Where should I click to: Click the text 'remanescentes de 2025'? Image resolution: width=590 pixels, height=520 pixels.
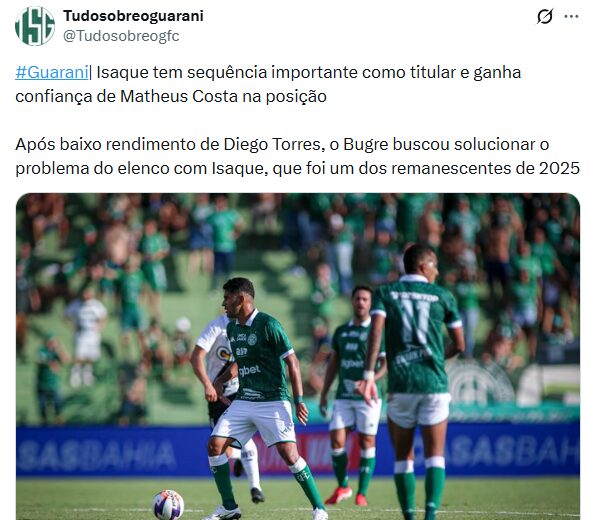485,168
